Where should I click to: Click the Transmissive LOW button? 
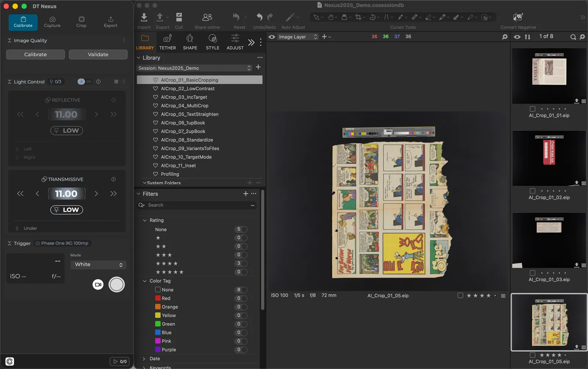coord(67,210)
